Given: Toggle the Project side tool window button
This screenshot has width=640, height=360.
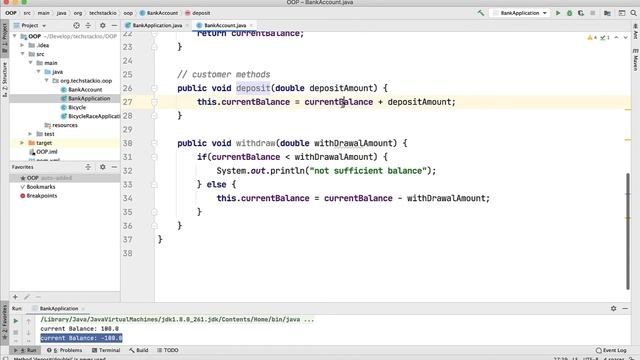Looking at the screenshot, I should 4,39.
